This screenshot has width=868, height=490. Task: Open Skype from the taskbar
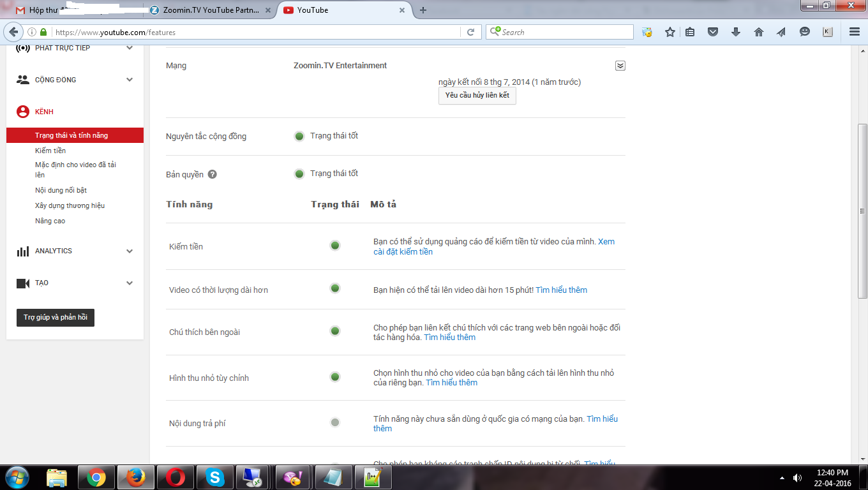pyautogui.click(x=215, y=477)
